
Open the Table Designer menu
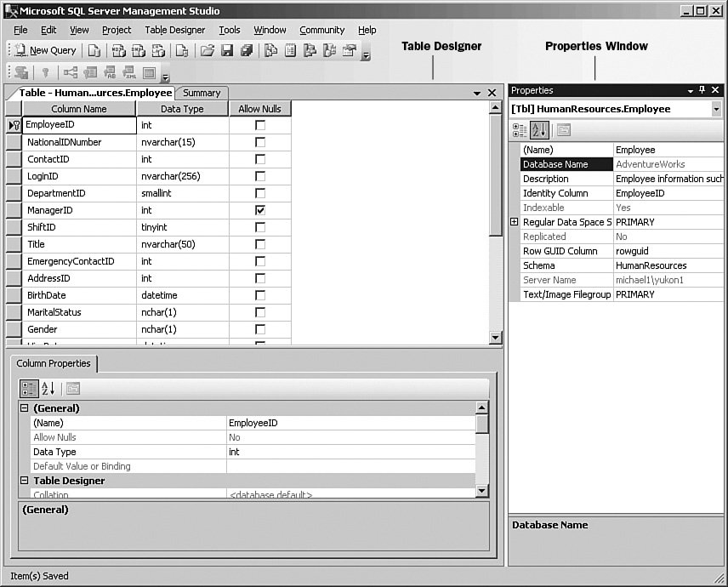174,30
